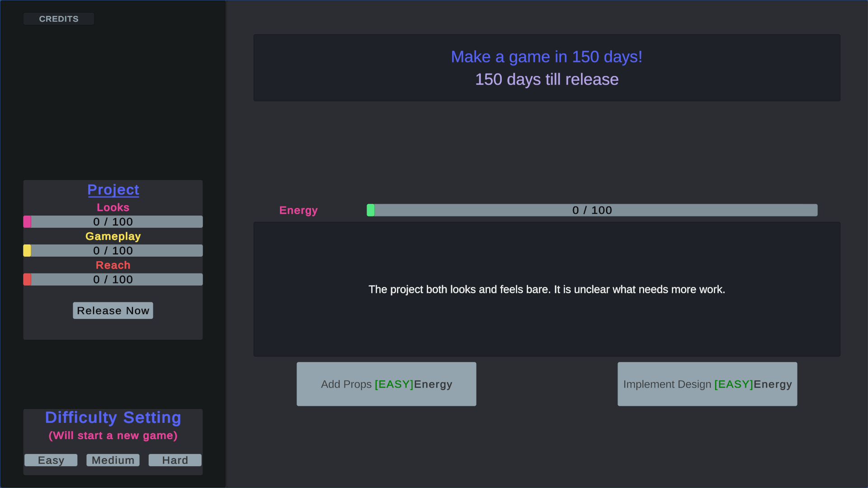Click the Reach progress bar
The image size is (868, 488).
pyautogui.click(x=113, y=279)
